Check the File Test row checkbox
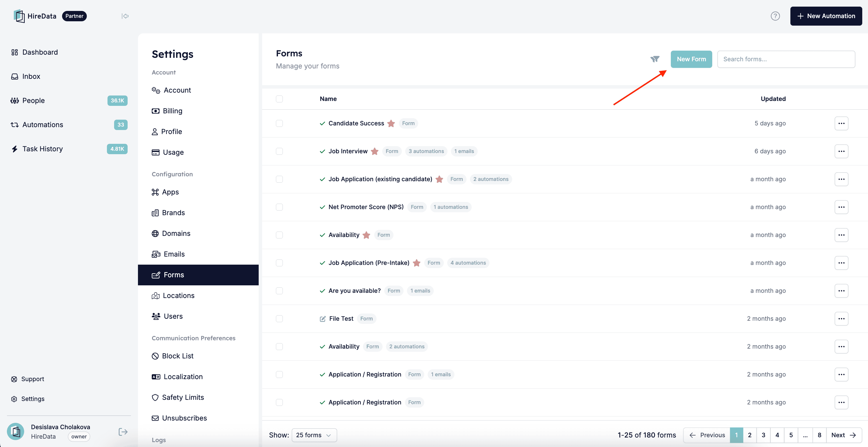This screenshot has height=447, width=868. click(x=279, y=318)
